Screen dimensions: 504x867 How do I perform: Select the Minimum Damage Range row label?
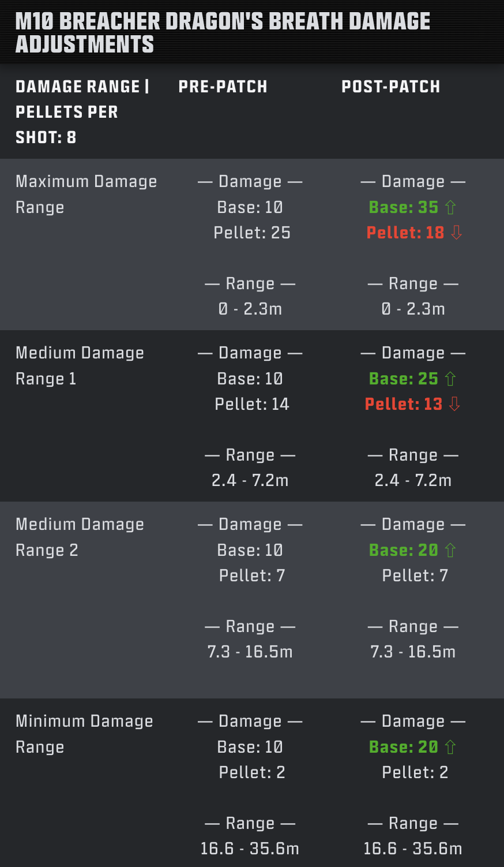pos(84,734)
